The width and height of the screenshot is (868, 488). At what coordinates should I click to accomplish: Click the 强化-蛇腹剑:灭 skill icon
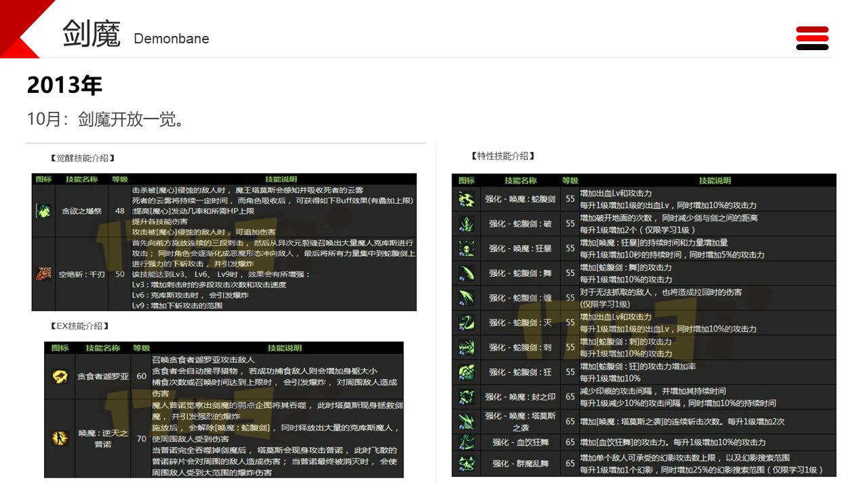466,323
